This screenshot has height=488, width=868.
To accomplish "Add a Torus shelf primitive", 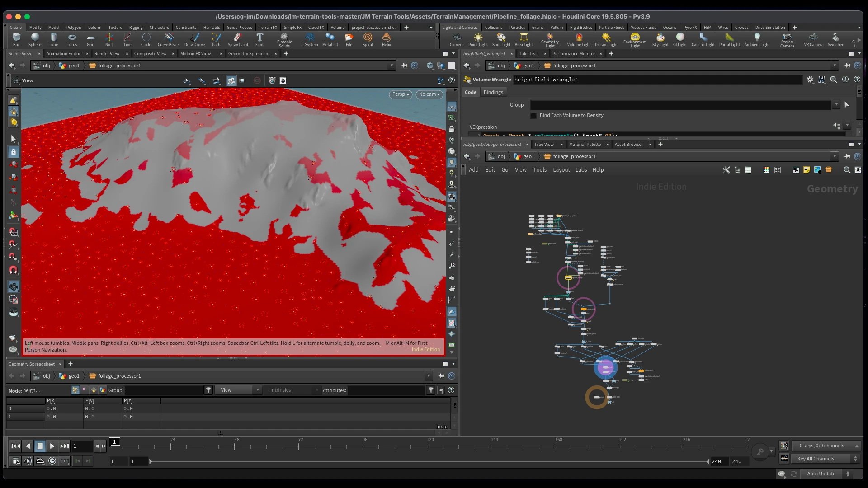I will point(72,40).
